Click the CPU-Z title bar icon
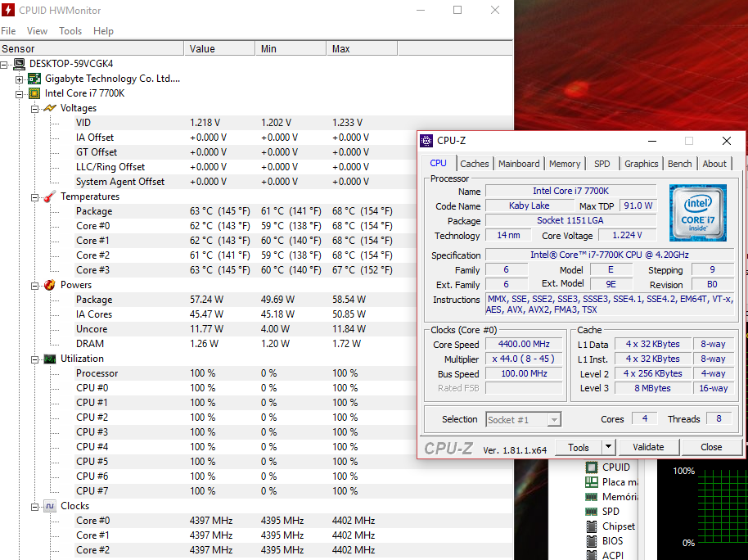The image size is (748, 560). coord(426,140)
